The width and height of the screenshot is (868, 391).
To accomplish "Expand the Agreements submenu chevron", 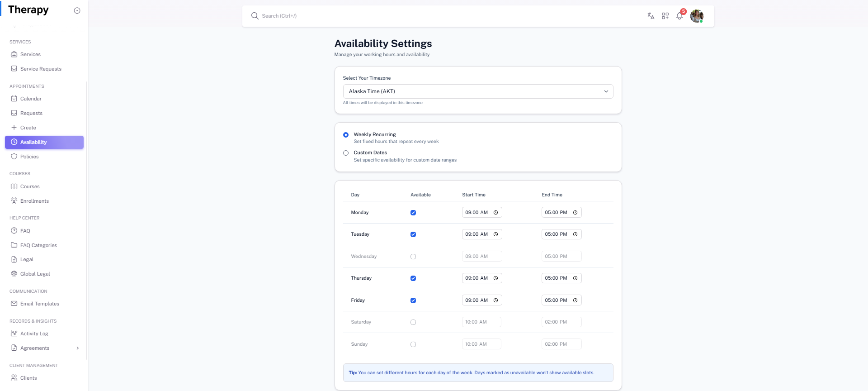I will [x=78, y=348].
